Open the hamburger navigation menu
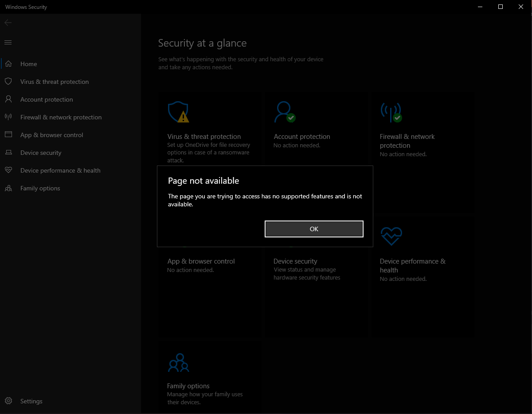Viewport: 532px width, 414px height. [8, 42]
